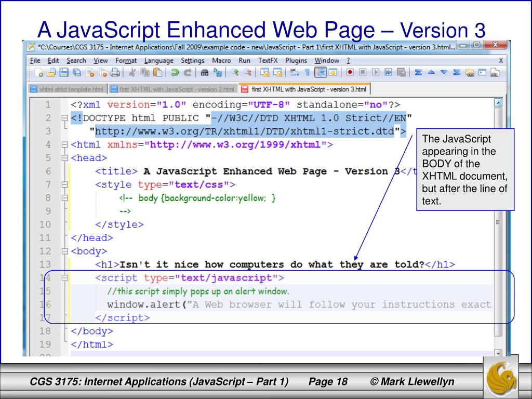Image resolution: width=532 pixels, height=399 pixels.
Task: Open the ? help menu
Action: [348, 60]
